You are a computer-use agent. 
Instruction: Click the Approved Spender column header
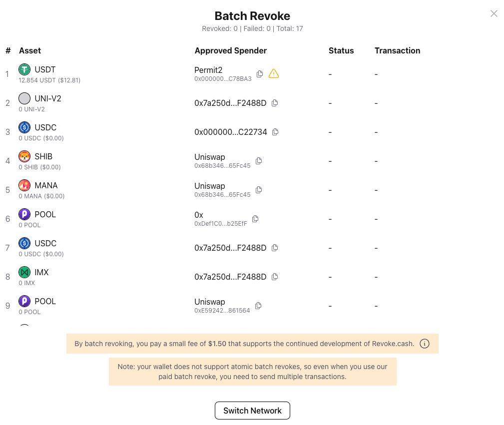[x=230, y=50]
